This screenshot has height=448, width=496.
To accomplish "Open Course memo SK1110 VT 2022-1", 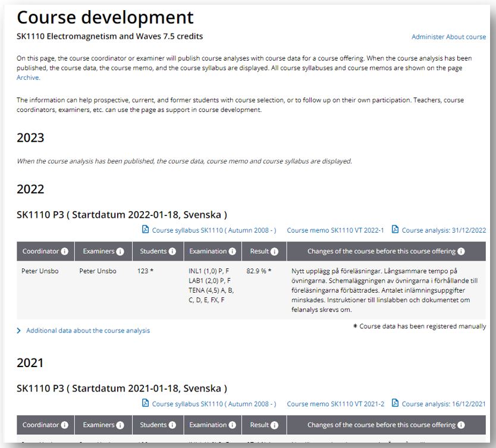I will click(x=335, y=230).
